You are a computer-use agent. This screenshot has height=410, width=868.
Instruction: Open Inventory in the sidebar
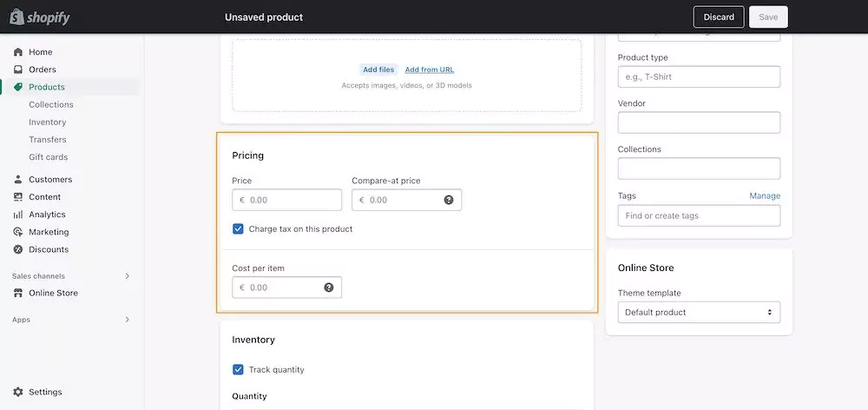47,122
